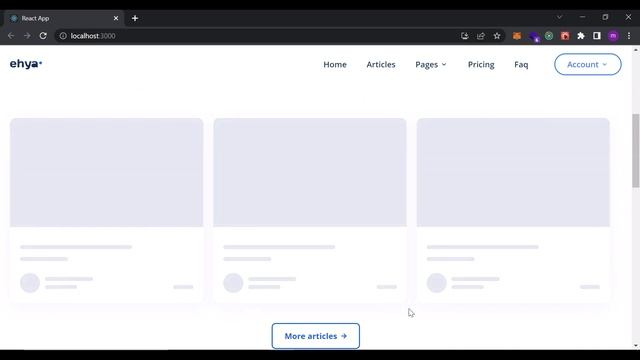Screen dimensions: 640x360
Task: Click the install app icon in address bar
Action: point(464,36)
